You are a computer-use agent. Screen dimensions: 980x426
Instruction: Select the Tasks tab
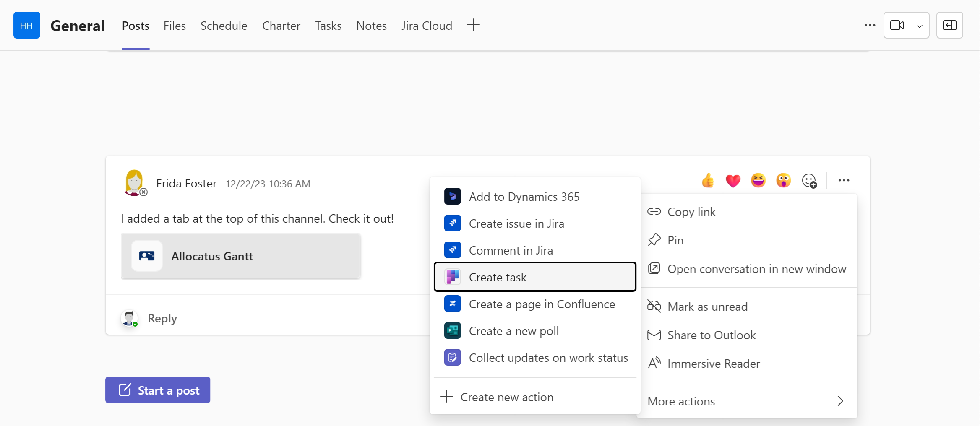(328, 26)
